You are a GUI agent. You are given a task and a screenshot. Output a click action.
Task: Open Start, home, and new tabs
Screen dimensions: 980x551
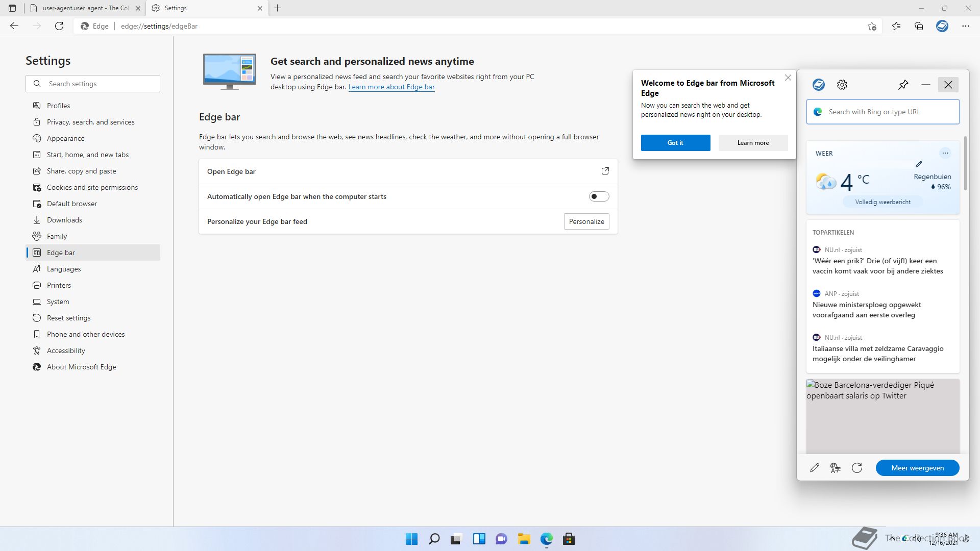tap(93, 155)
